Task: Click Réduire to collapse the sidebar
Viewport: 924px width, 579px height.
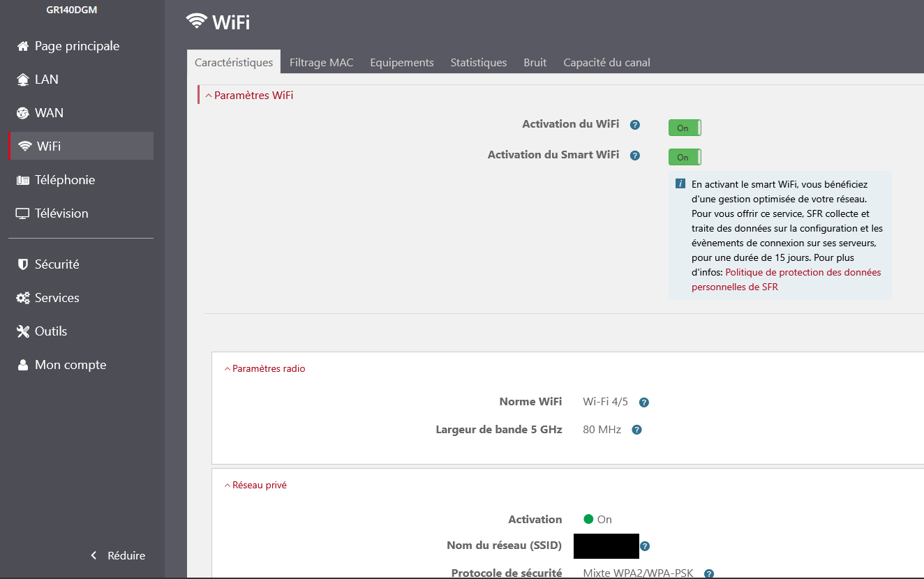Action: [119, 556]
